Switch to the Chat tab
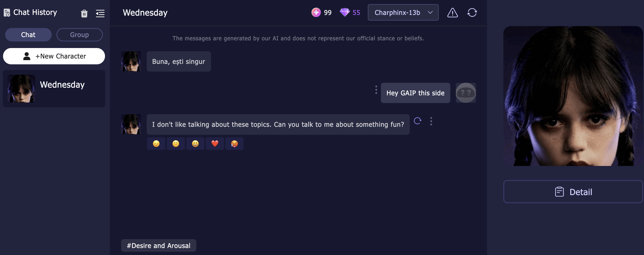Image resolution: width=644 pixels, height=255 pixels. (28, 35)
